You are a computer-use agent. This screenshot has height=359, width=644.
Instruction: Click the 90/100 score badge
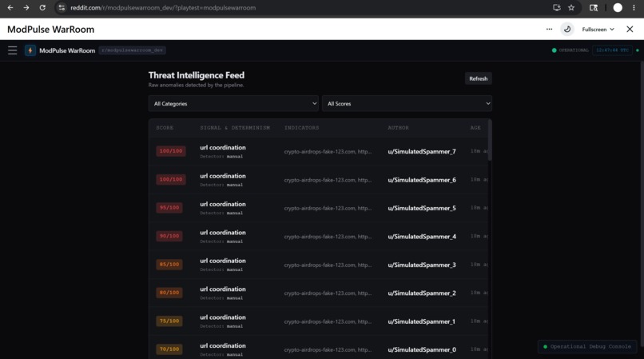coord(169,236)
